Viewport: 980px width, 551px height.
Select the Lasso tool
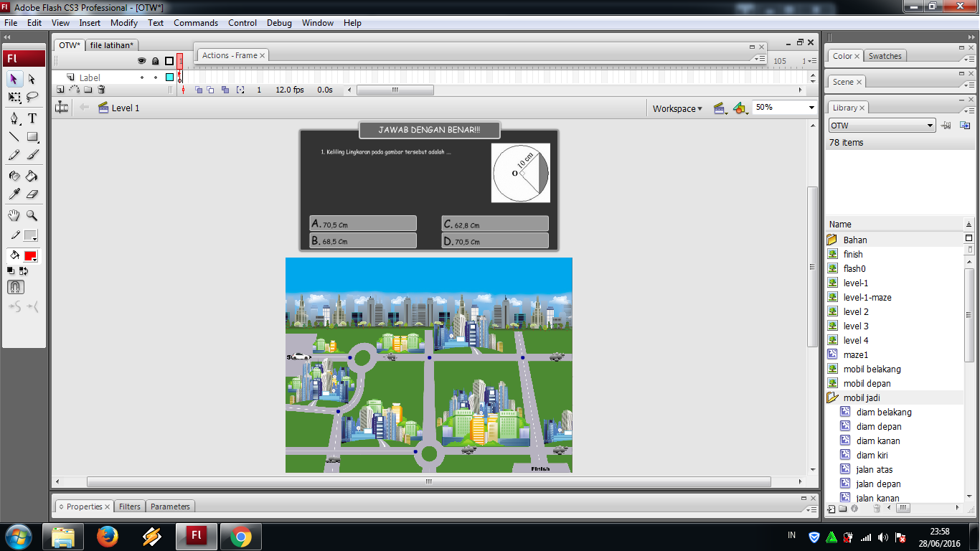pos(32,97)
